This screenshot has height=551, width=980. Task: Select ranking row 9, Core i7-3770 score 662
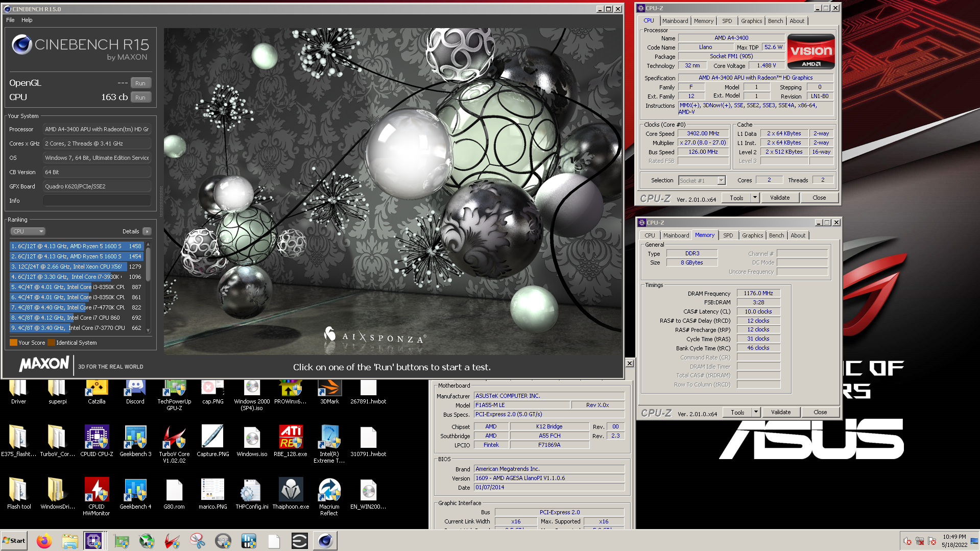pyautogui.click(x=76, y=328)
